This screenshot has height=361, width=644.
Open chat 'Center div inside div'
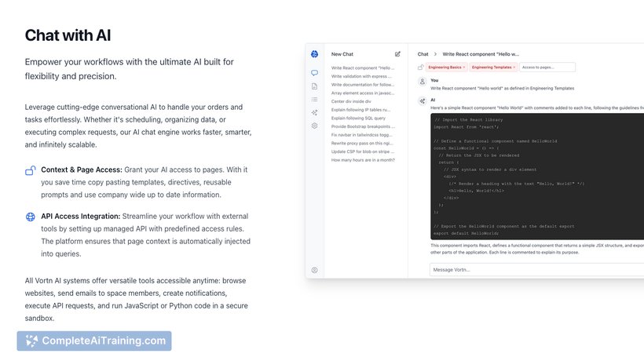pyautogui.click(x=351, y=101)
